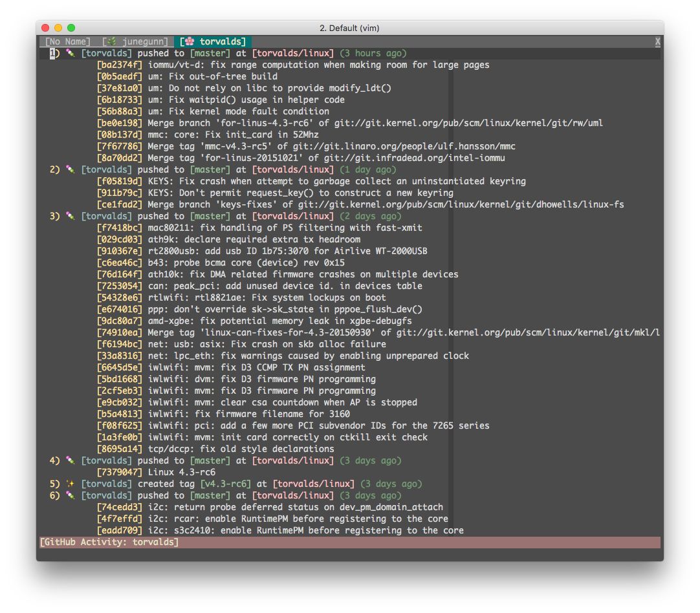Open tag [v4.3-rc6] link
The height and width of the screenshot is (613, 700).
(x=225, y=484)
